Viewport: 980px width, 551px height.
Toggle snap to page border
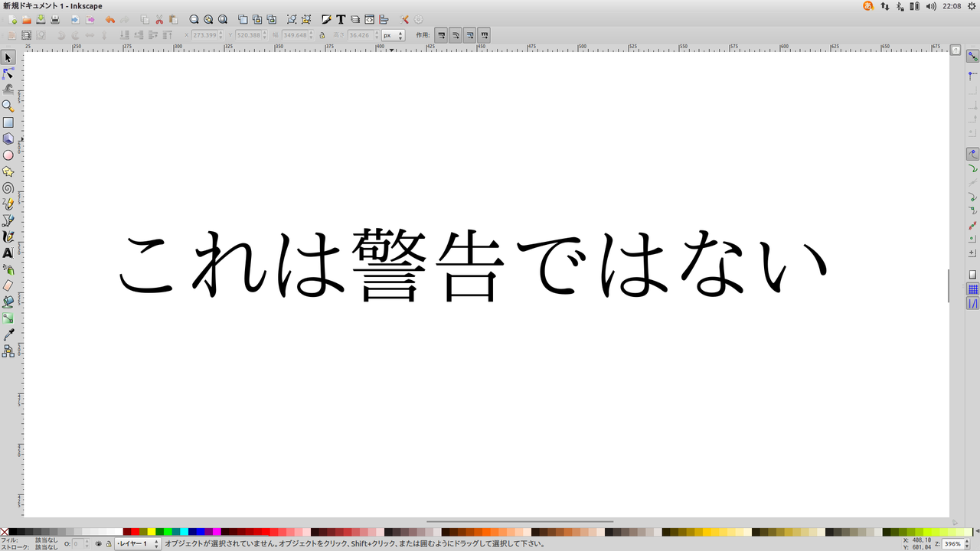(972, 275)
